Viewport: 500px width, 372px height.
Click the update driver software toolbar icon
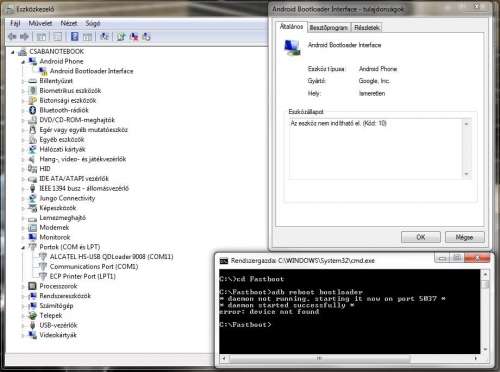coord(121,37)
